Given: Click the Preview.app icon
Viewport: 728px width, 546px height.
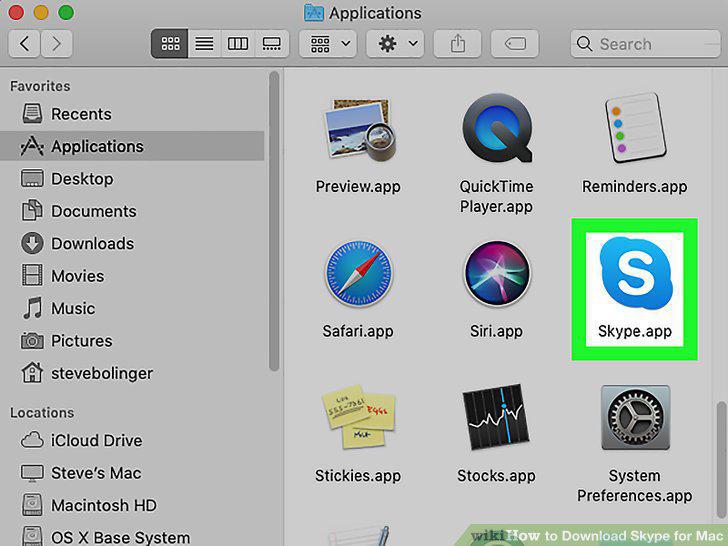Looking at the screenshot, I should click(x=359, y=129).
